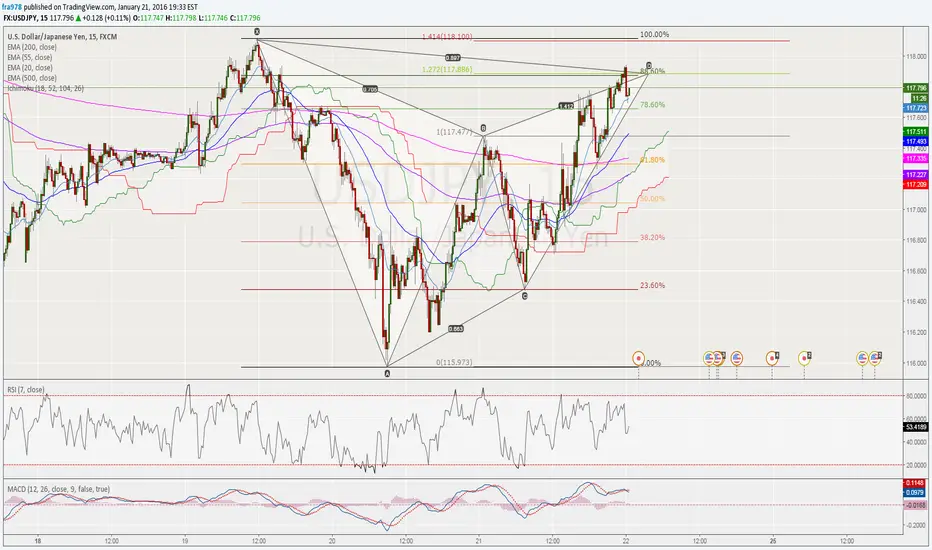This screenshot has height=550, width=932.
Task: Click the 88.60% Fibonacci level label
Action: pos(653,71)
